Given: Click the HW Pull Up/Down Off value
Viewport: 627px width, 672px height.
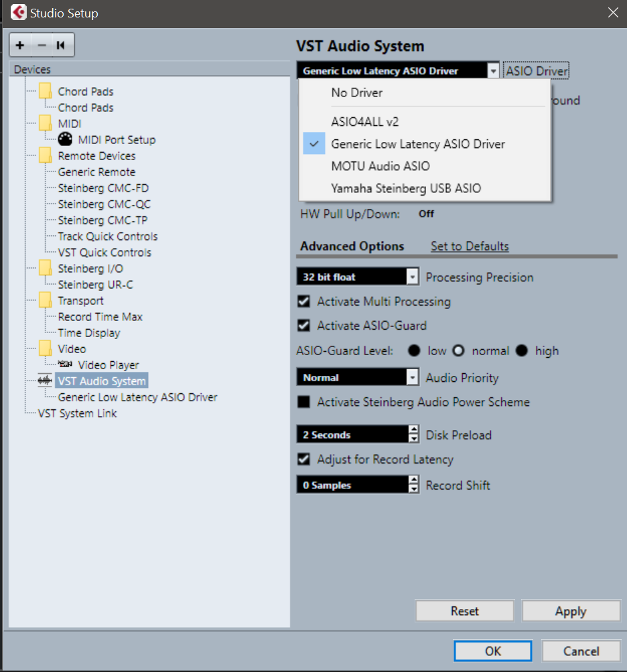Looking at the screenshot, I should point(427,214).
